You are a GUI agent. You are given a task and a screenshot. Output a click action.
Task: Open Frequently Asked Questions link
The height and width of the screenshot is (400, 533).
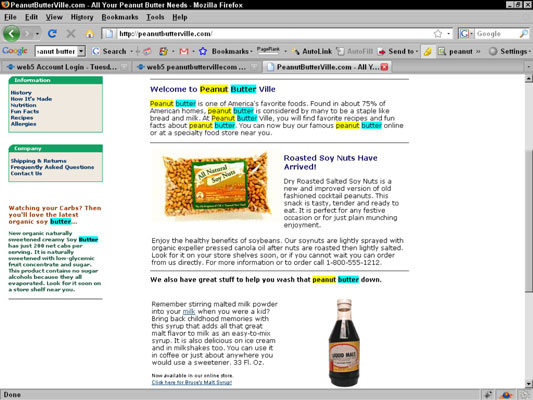[x=52, y=167]
